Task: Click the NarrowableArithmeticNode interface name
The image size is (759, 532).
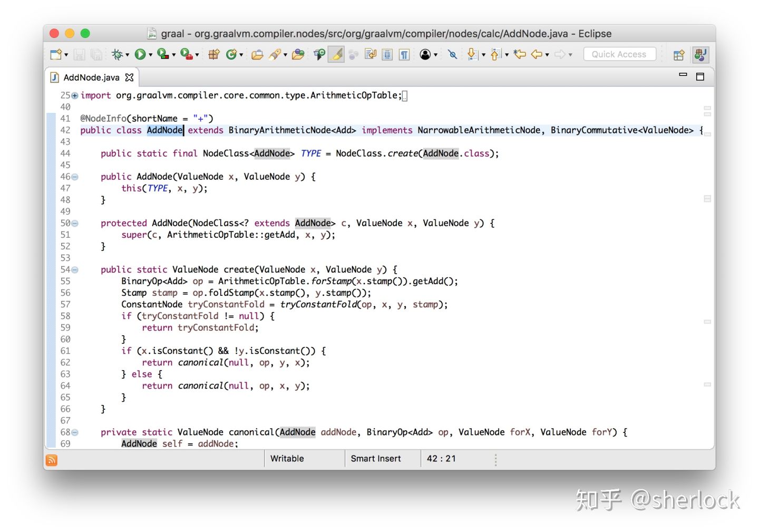Action: [x=479, y=130]
